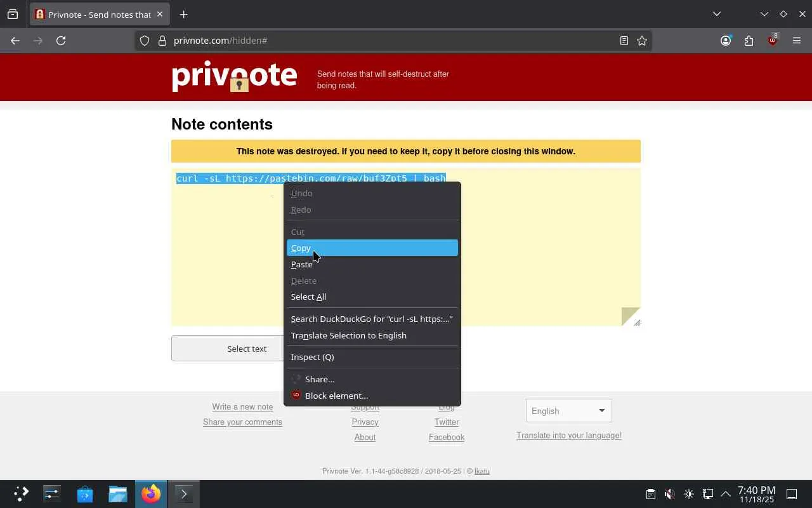Image resolution: width=812 pixels, height=508 pixels.
Task: Open the ikatu link in the footer
Action: 482,471
